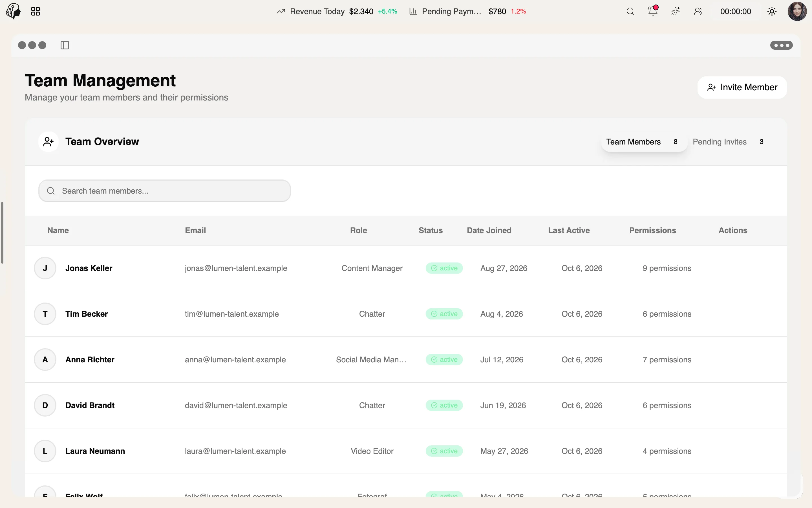
Task: Click the head logo icon at top left
Action: tap(14, 11)
